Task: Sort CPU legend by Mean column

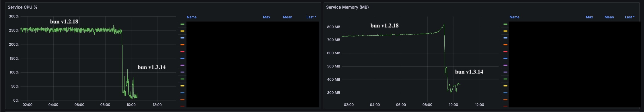Action: click(287, 17)
